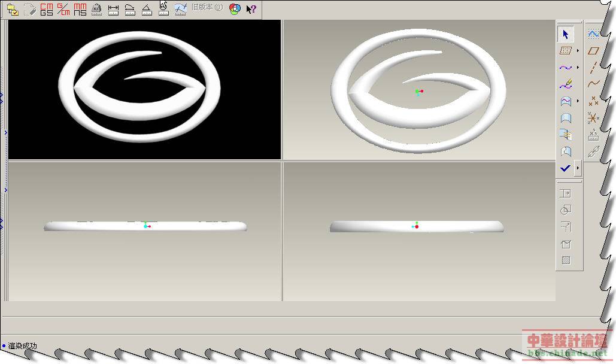Click the black rendered logo viewport

click(x=145, y=90)
